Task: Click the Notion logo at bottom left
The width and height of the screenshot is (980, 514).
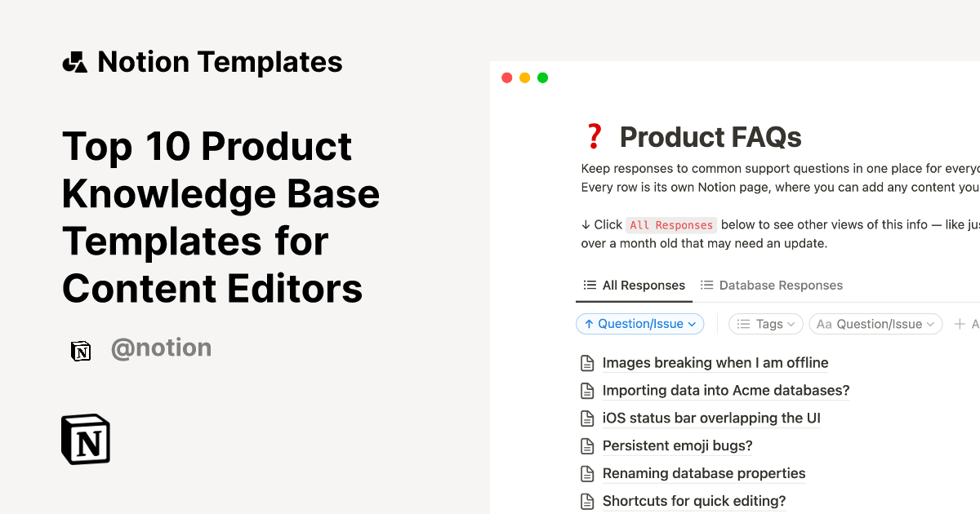Action: pyautogui.click(x=85, y=439)
